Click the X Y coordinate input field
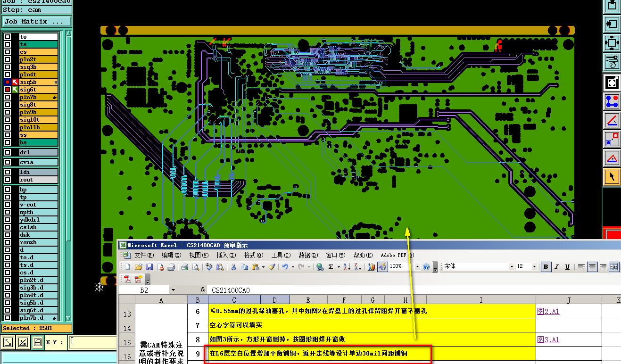This screenshot has width=621, height=364. (x=92, y=342)
